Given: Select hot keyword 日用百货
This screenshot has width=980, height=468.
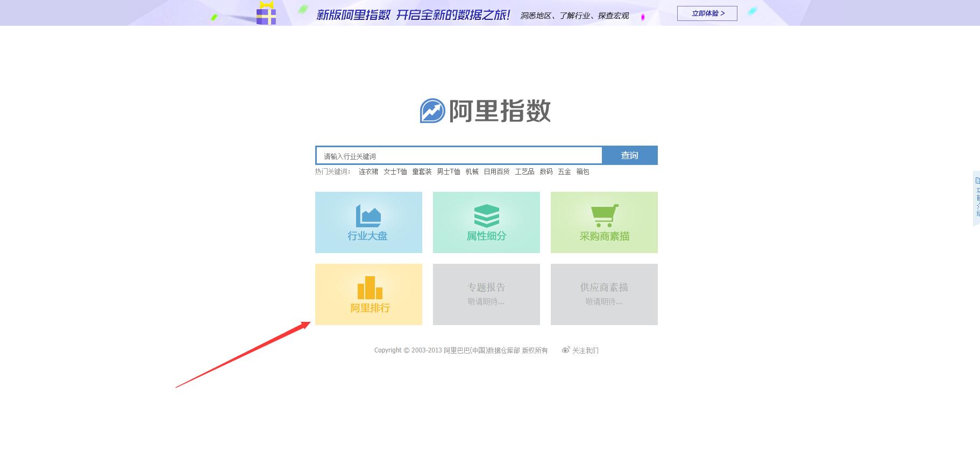Looking at the screenshot, I should point(496,171).
